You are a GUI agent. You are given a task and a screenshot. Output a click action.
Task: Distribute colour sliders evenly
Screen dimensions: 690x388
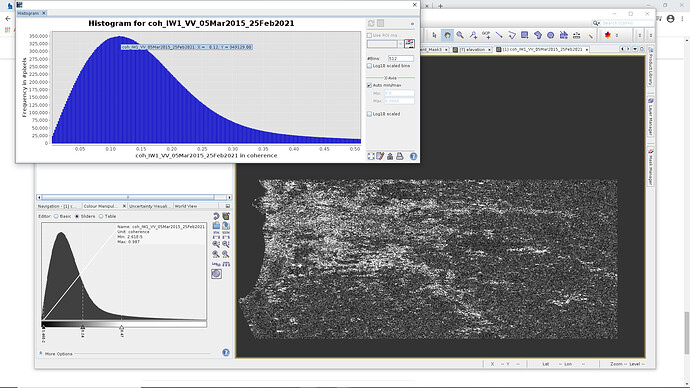[226, 264]
